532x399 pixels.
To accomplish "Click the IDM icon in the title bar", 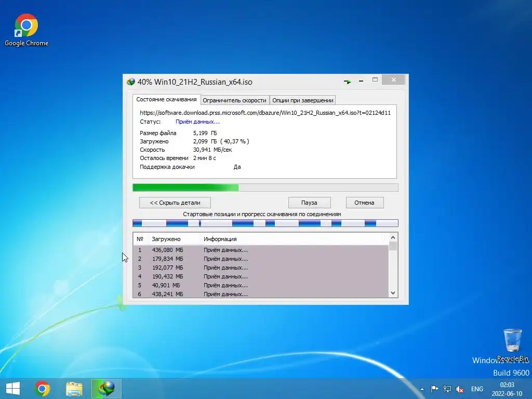I will [130, 82].
